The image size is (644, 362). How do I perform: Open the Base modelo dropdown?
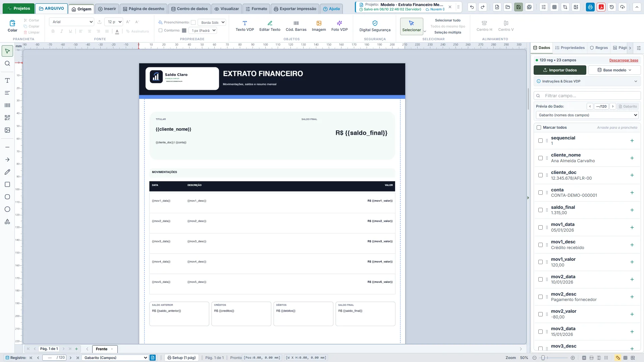coord(614,70)
